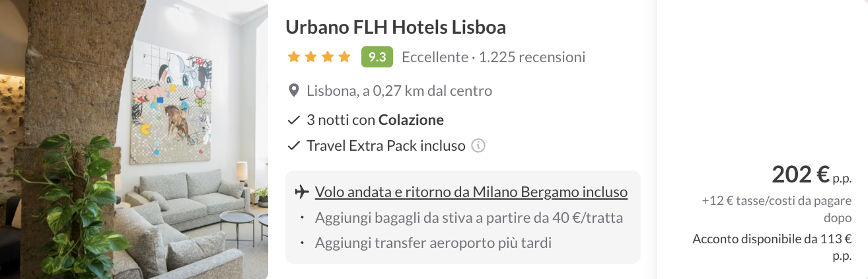Click the 1.225 recensioni reviews text
868x279 pixels.
click(x=532, y=57)
